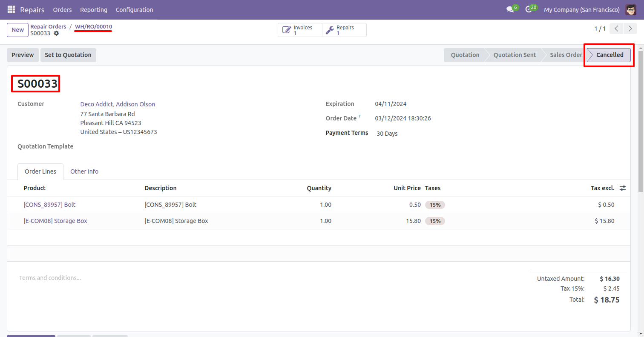
Task: Open the conversations chat bubble icon
Action: click(x=510, y=9)
